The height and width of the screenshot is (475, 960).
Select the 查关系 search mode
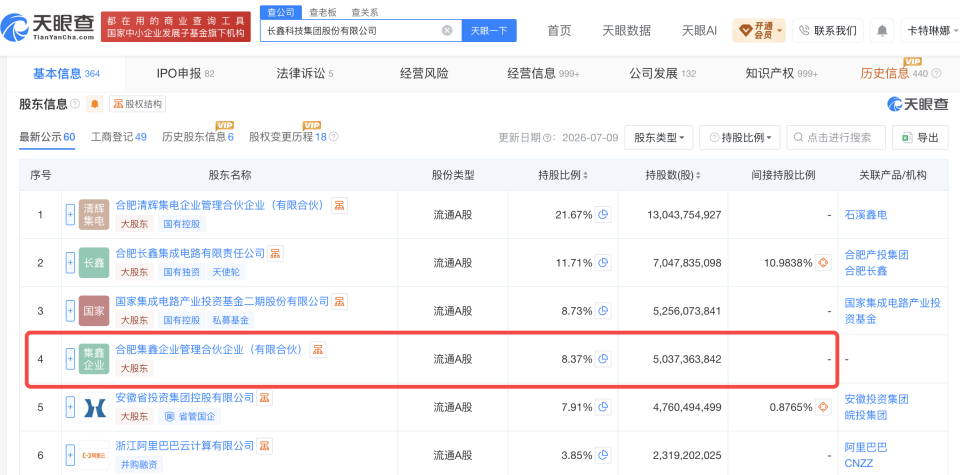(364, 12)
